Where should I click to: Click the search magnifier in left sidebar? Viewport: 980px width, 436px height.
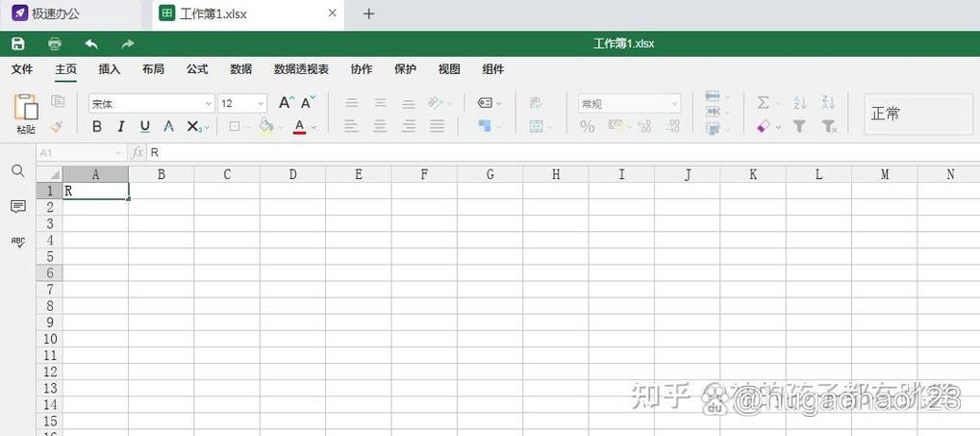(x=18, y=170)
